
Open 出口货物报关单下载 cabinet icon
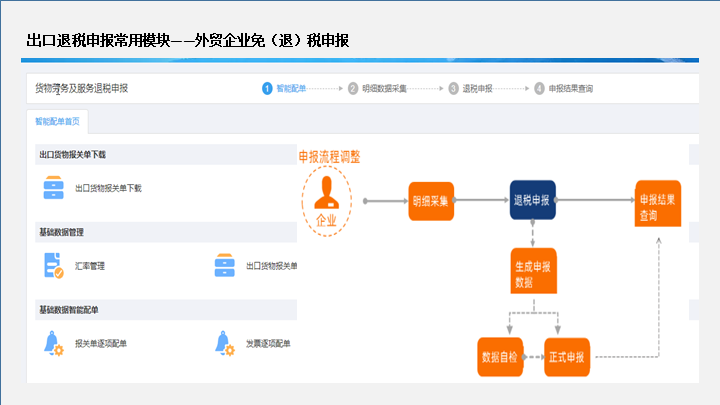pyautogui.click(x=53, y=187)
